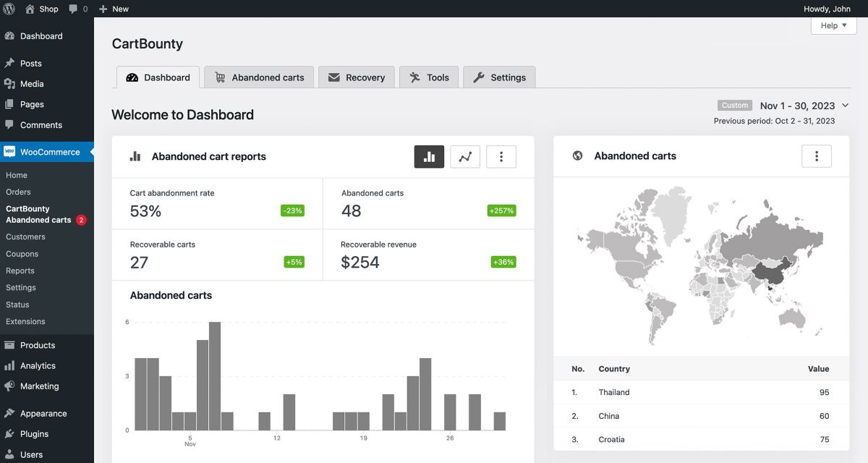Open WooCommerce Home submenu
The image size is (868, 463).
17,175
